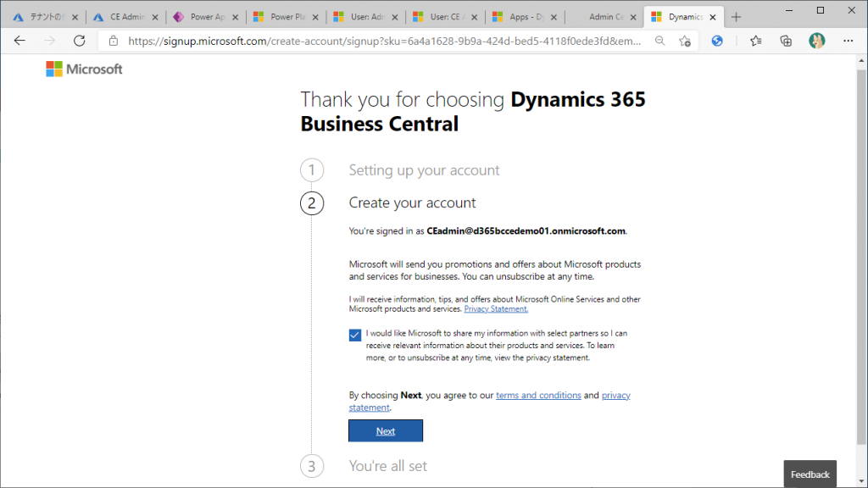View site security lock info
This screenshot has width=868, height=488.
[x=114, y=41]
